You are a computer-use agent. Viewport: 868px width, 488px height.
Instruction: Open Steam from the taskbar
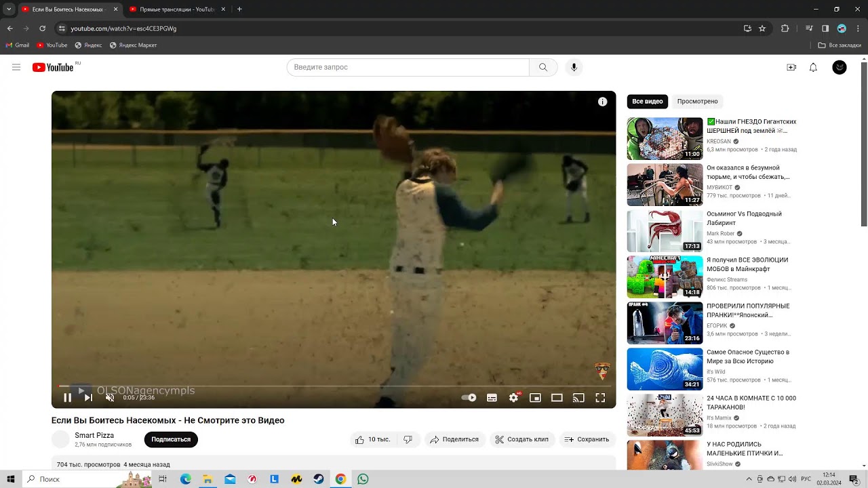318,479
